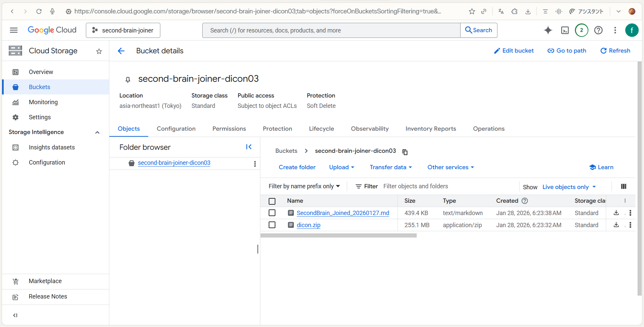Tick the checkbox for dicon.zip
644x327 pixels.
coord(272,225)
